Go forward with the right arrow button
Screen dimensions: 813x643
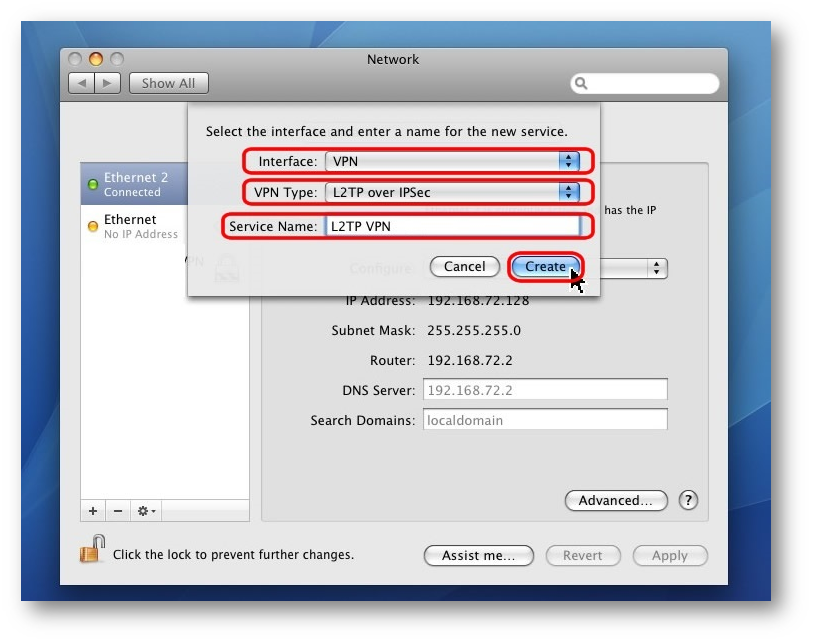point(108,84)
